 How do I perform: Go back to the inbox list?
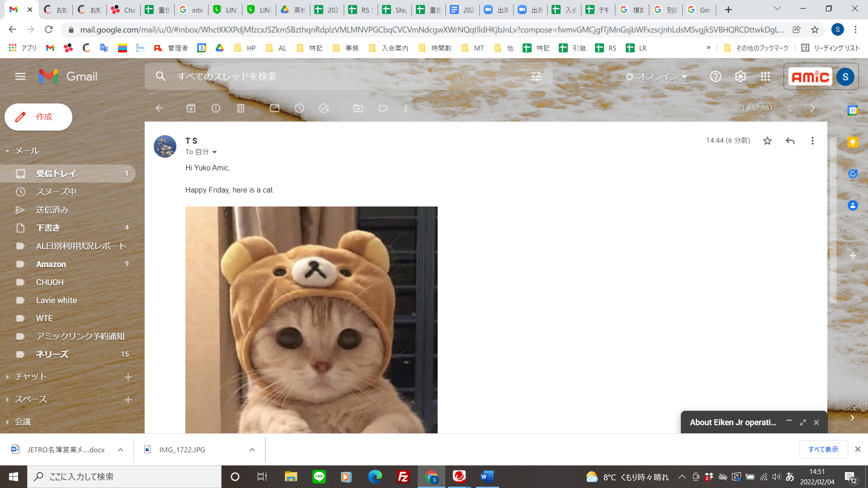159,108
